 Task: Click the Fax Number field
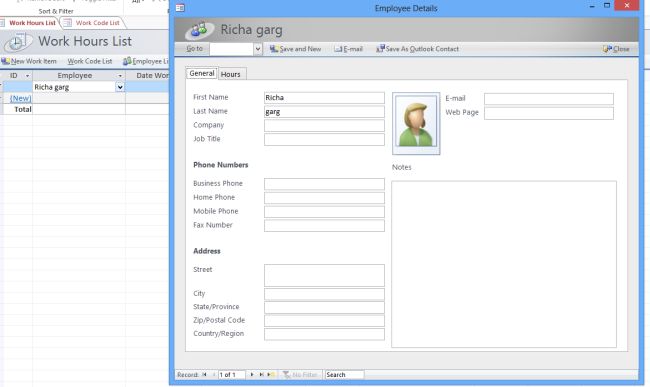324,225
